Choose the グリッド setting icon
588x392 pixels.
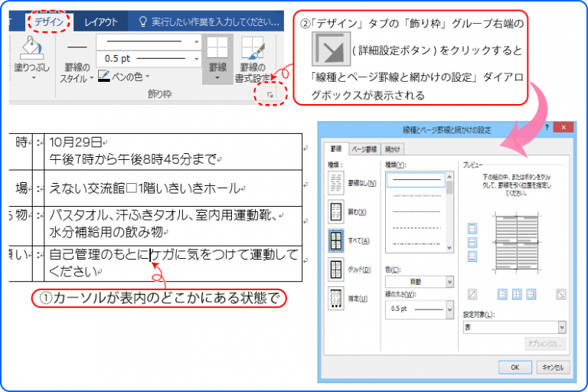point(336,269)
